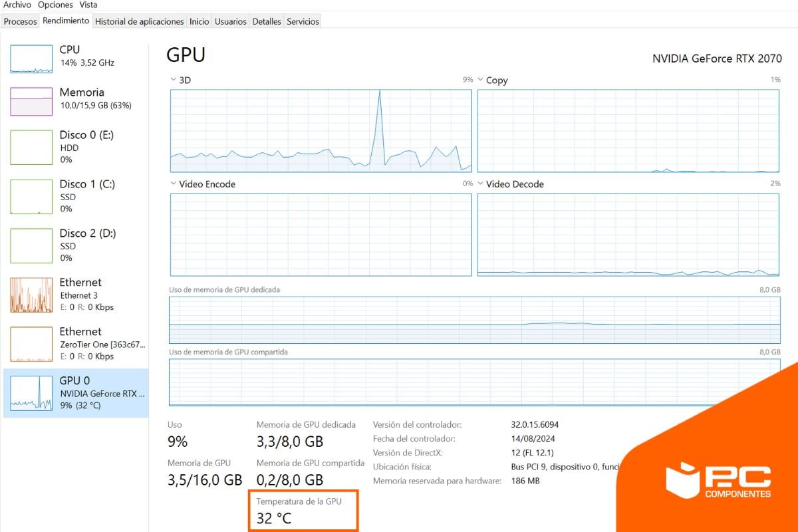Click the Copy usage graph
Image resolution: width=798 pixels, height=532 pixels.
(x=628, y=131)
